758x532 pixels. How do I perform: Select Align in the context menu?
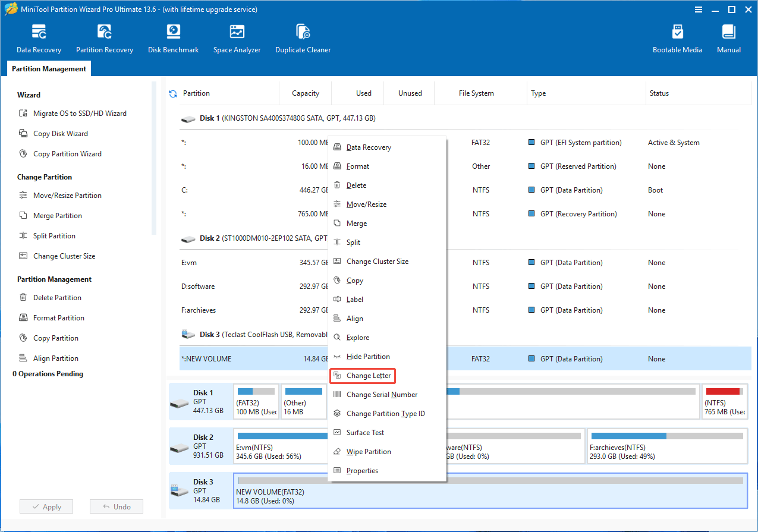click(x=387, y=319)
